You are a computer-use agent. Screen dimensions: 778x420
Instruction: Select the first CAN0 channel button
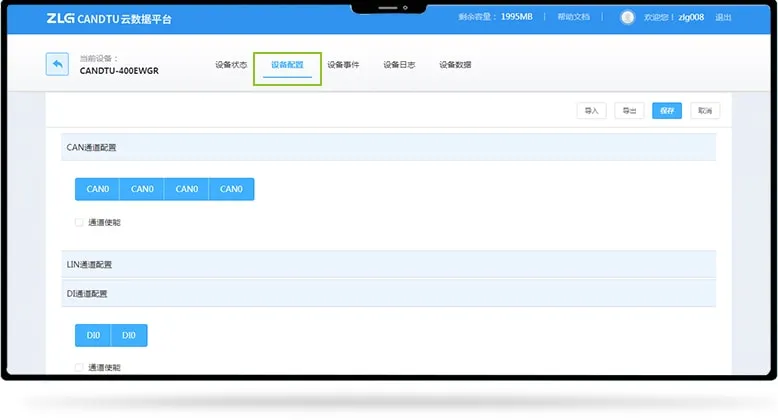pos(97,189)
